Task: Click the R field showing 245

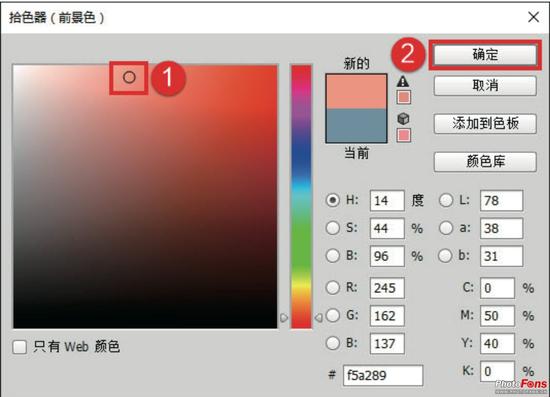Action: [387, 288]
